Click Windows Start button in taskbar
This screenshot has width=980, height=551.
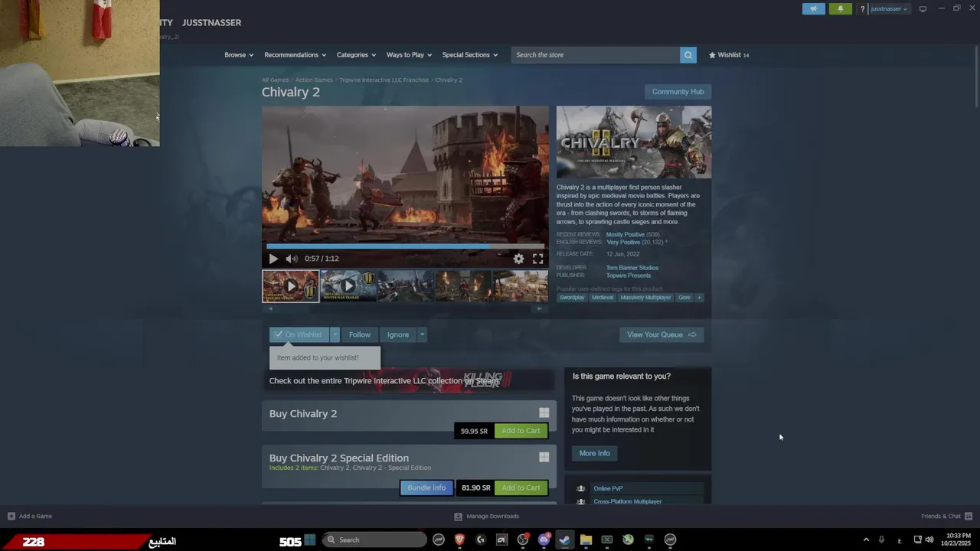310,540
